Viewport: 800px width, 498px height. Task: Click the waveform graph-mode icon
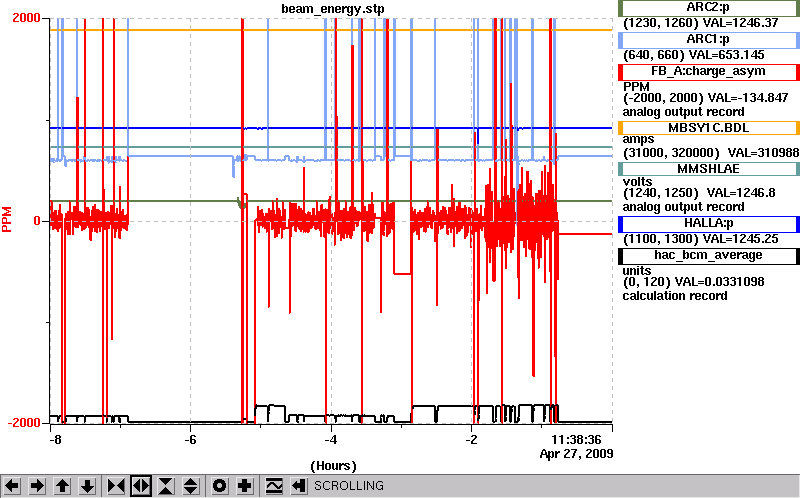click(x=274, y=486)
